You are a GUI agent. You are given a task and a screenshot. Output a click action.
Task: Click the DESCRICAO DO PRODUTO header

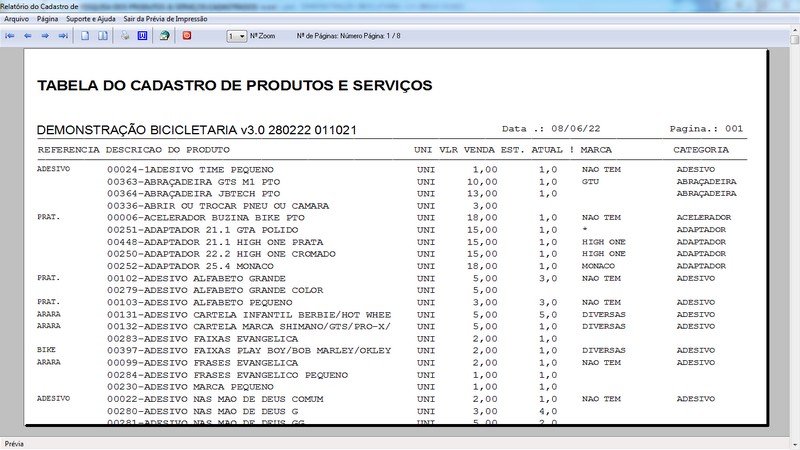[168, 150]
